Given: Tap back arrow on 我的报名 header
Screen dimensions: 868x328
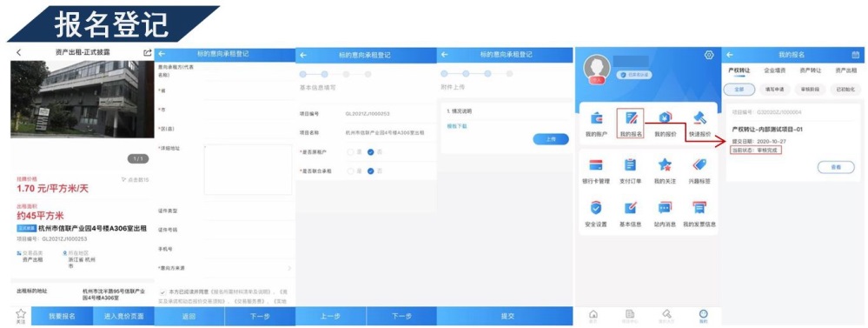Looking at the screenshot, I should pyautogui.click(x=730, y=55).
